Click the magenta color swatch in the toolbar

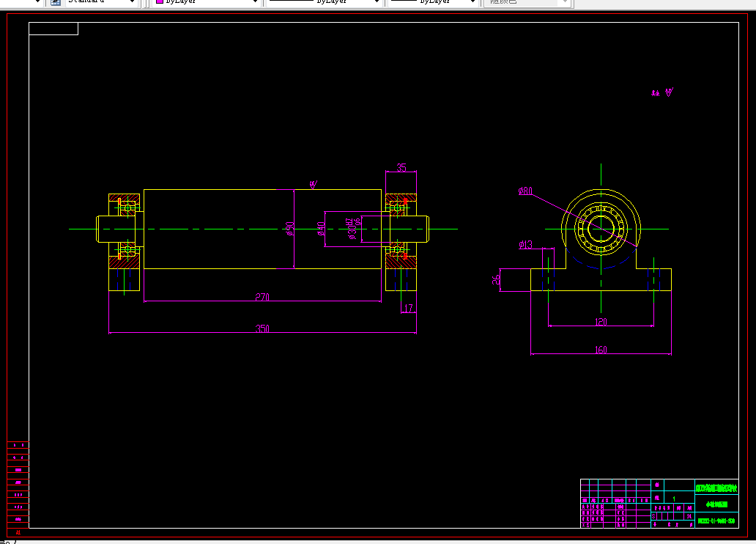coord(159,2)
